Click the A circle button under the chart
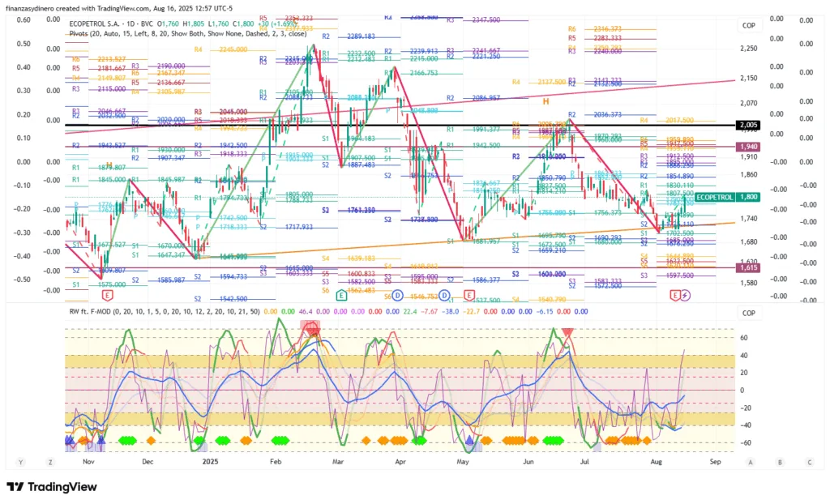 tap(750, 462)
